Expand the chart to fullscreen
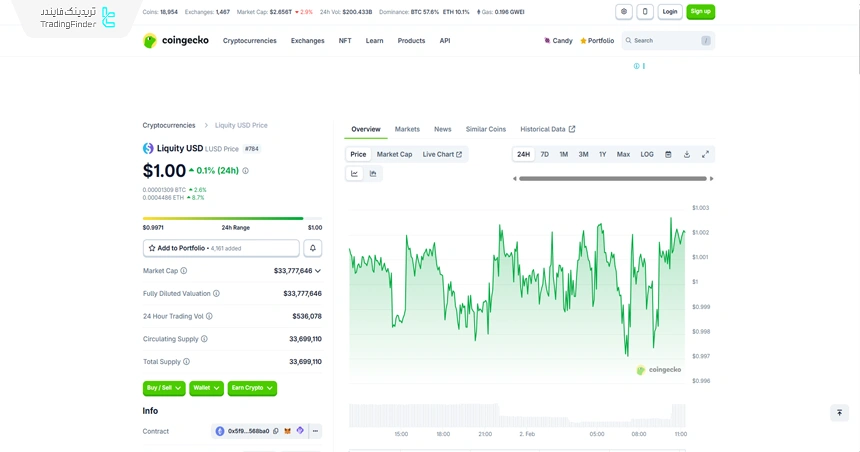The image size is (860, 452). (x=705, y=154)
